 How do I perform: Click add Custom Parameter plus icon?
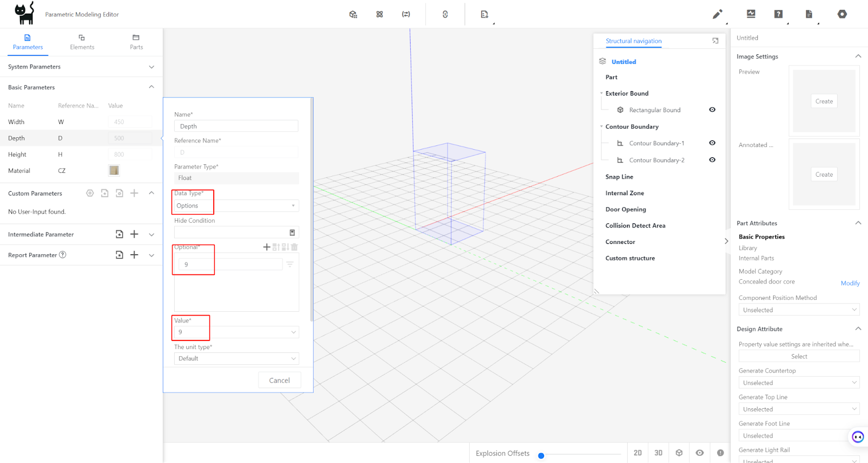134,193
